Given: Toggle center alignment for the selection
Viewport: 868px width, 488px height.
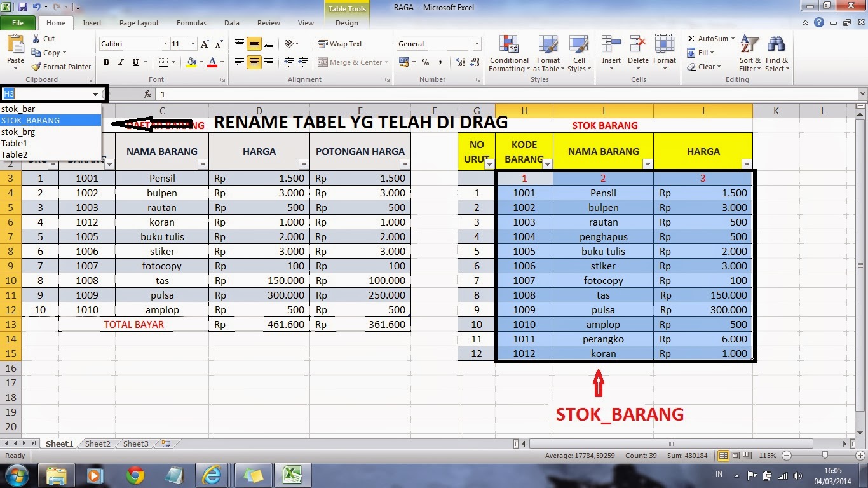Looking at the screenshot, I should 254,62.
